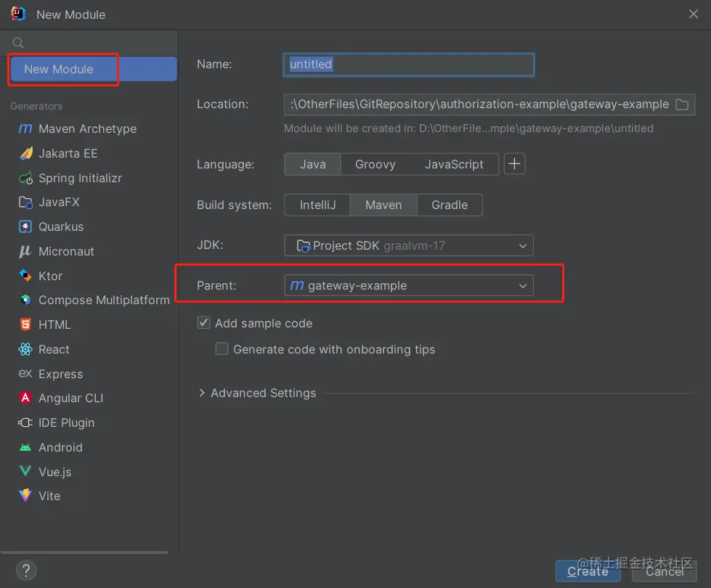Open the JDK Project SDK dropdown
The height and width of the screenshot is (588, 711).
click(409, 245)
